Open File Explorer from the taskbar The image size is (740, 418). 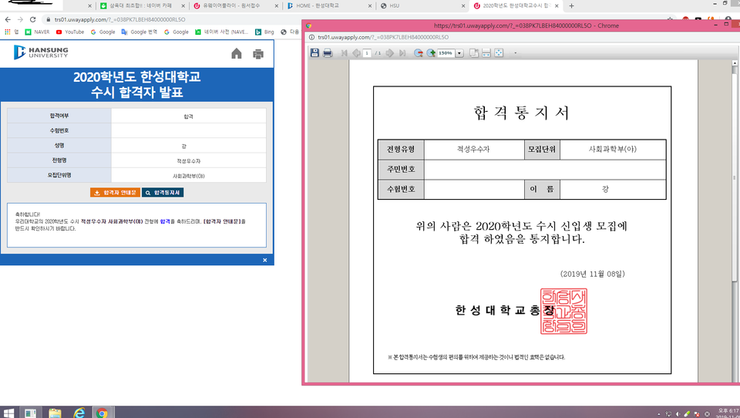[x=55, y=412]
